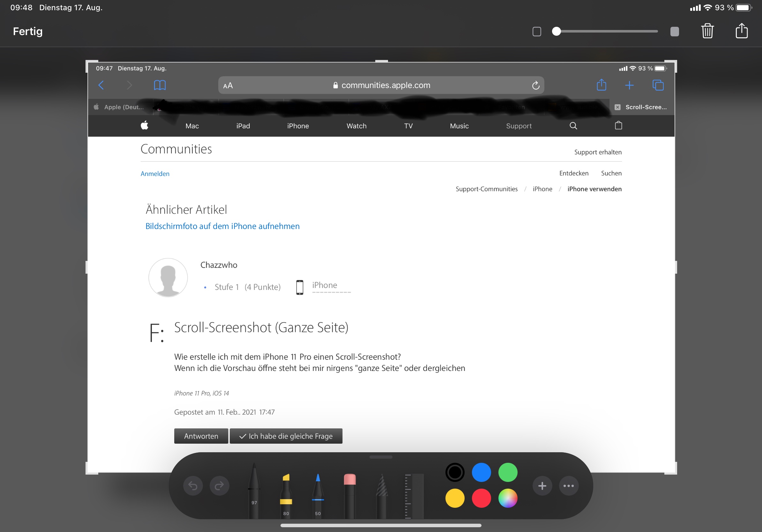Pick the red color swatch

(481, 498)
